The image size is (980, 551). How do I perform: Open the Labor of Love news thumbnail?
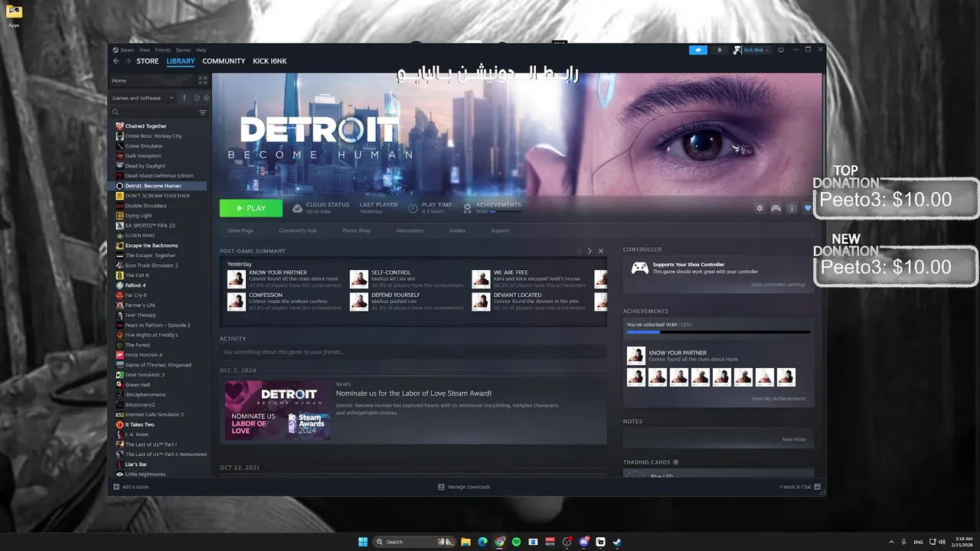[x=277, y=409]
